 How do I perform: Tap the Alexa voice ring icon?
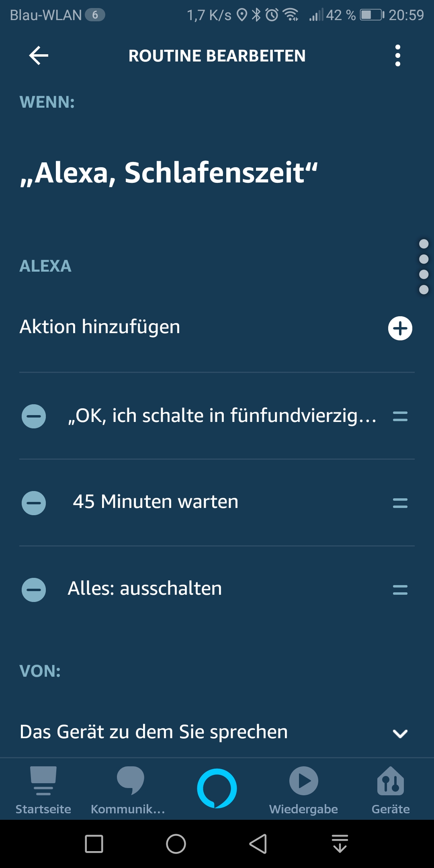click(x=217, y=788)
